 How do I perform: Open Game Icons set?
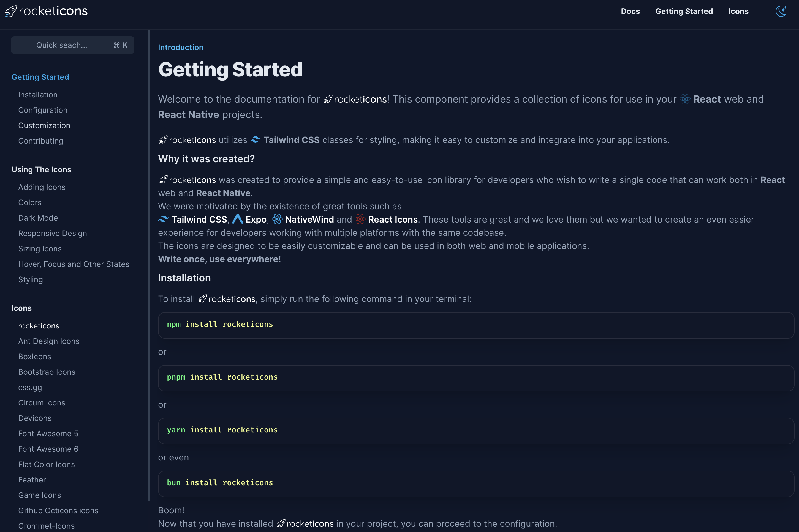[x=40, y=495]
